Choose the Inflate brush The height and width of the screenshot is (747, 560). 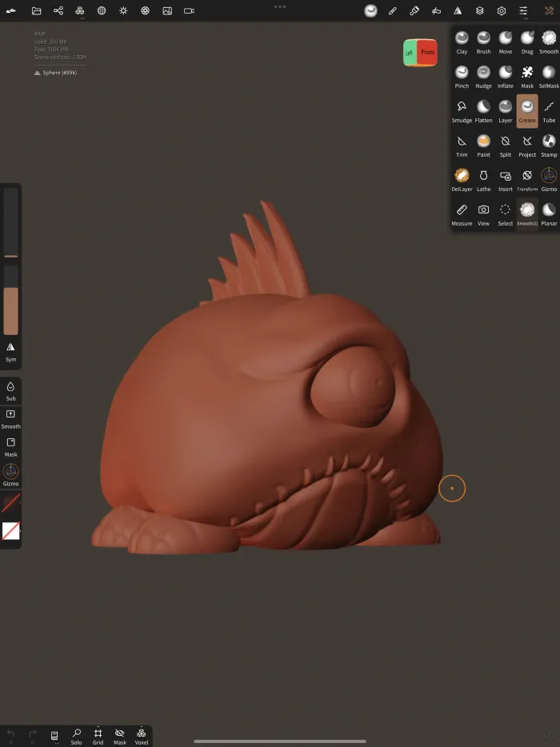tap(506, 75)
